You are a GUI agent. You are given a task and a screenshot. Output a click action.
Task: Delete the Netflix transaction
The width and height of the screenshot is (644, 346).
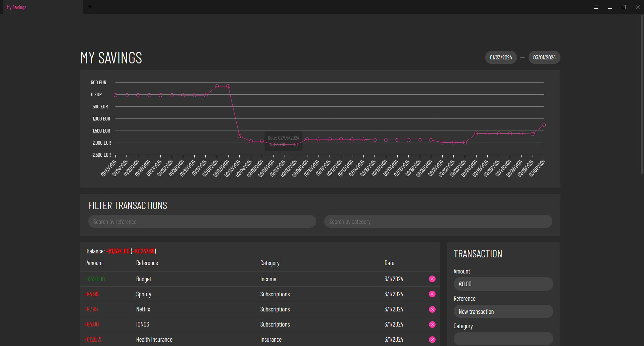coord(432,309)
